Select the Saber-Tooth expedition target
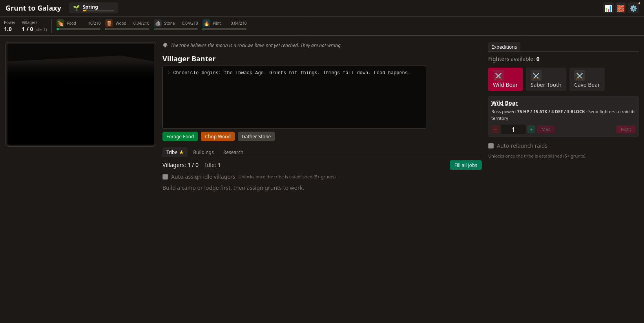The width and height of the screenshot is (644, 323). [x=546, y=79]
